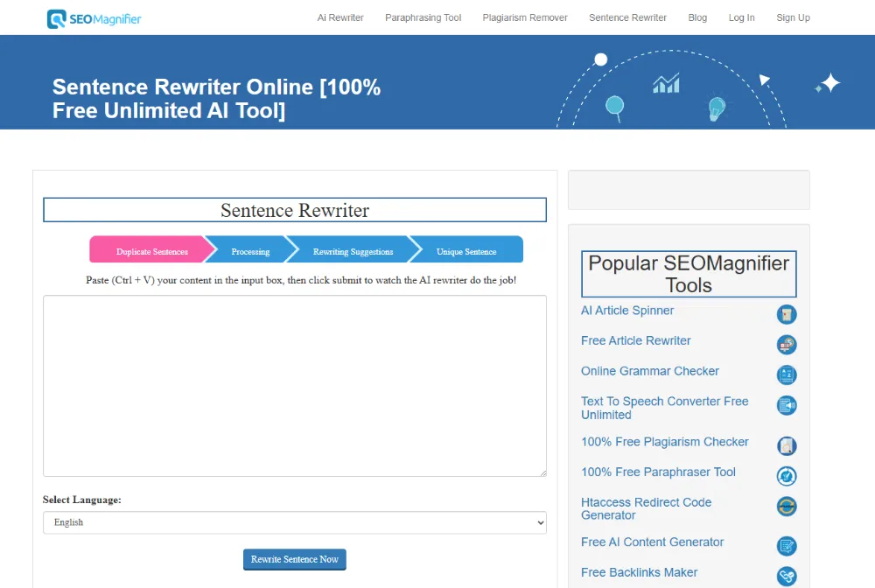Click the Sentence Rewriter heading box
This screenshot has width=875, height=588.
pos(295,210)
